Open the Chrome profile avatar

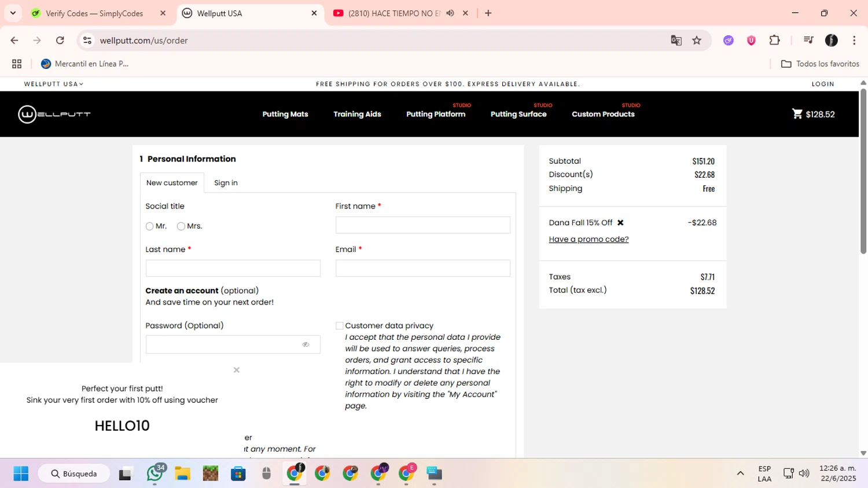(832, 41)
